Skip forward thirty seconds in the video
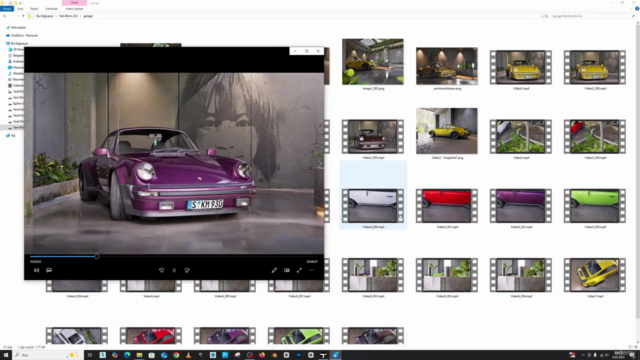The height and width of the screenshot is (360, 640). [x=187, y=270]
